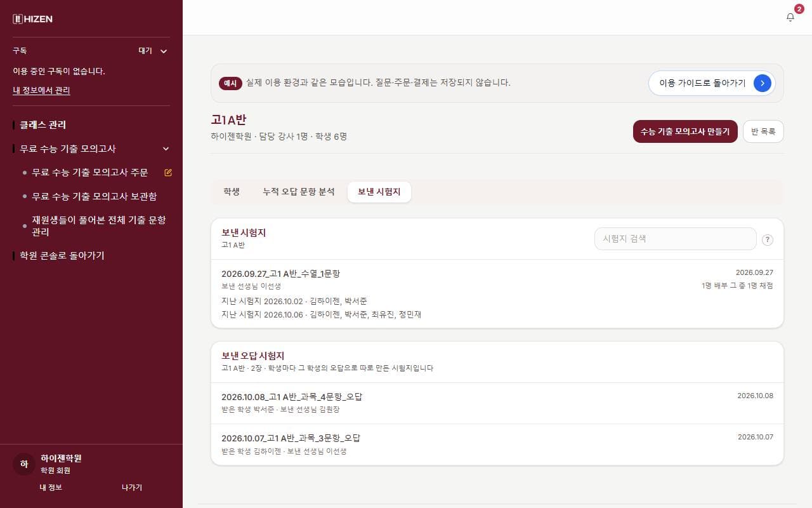Switch to the 누적 오답 문항 분석 tab
The width and height of the screenshot is (812, 508).
299,191
